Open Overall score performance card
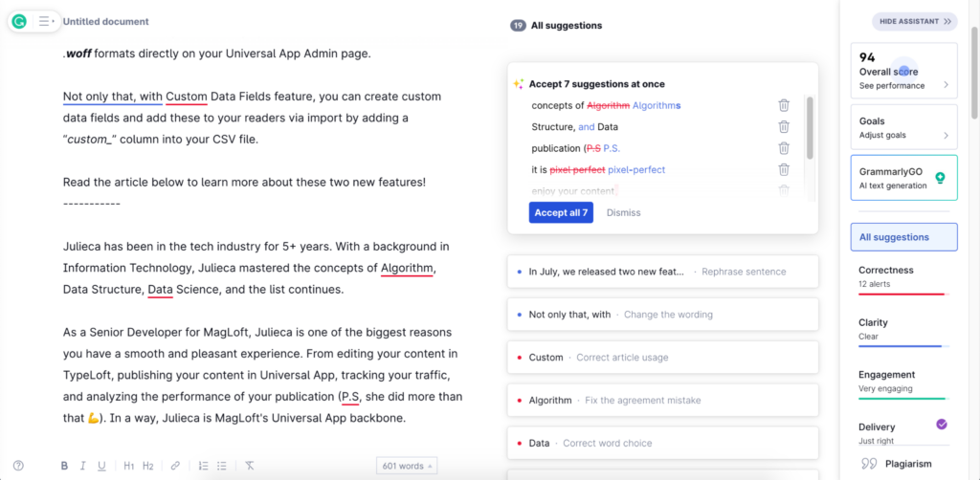Viewport: 980px width, 480px height. (903, 71)
